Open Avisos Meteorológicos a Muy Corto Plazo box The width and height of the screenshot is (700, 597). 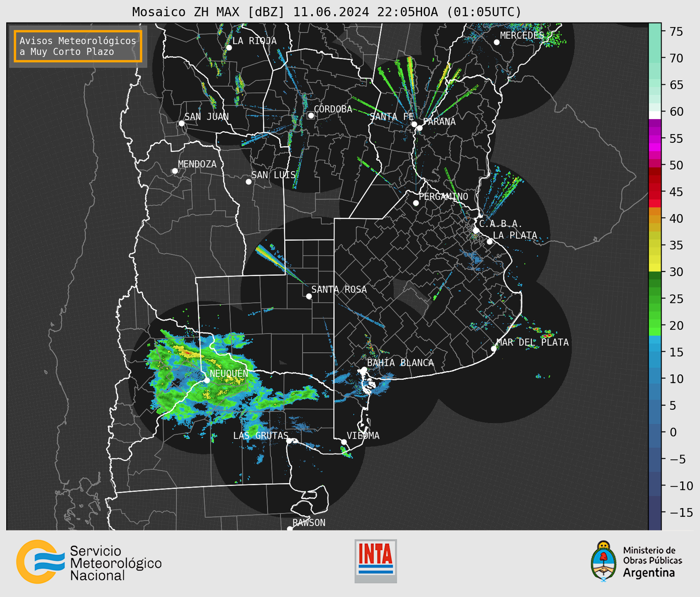pos(78,46)
